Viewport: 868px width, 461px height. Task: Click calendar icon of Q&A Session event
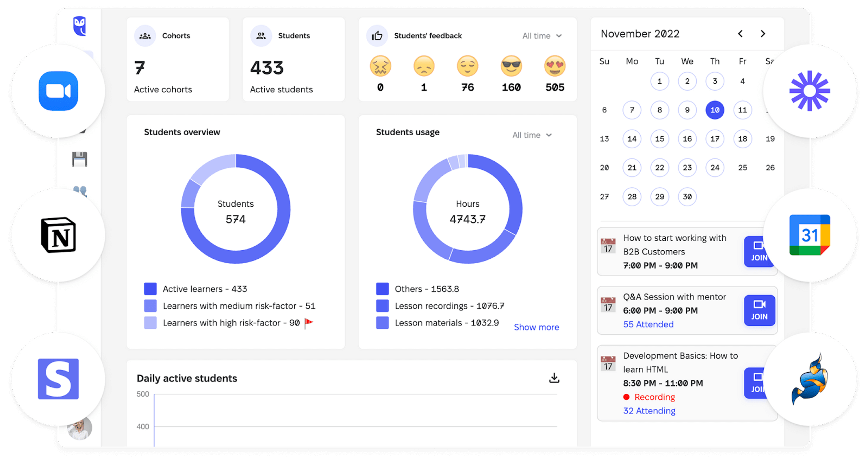[608, 305]
